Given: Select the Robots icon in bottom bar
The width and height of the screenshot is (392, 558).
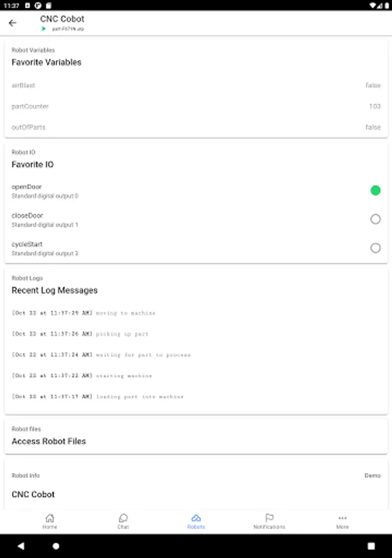Looking at the screenshot, I should [196, 518].
